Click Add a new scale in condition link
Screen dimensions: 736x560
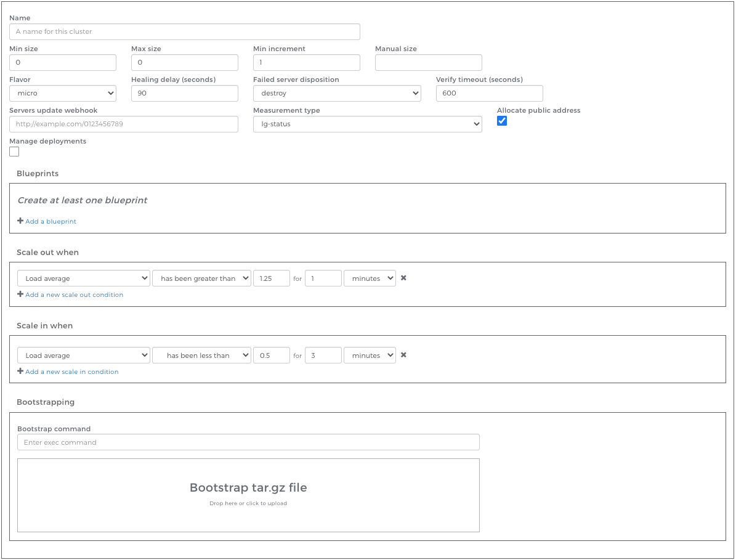[x=71, y=371]
